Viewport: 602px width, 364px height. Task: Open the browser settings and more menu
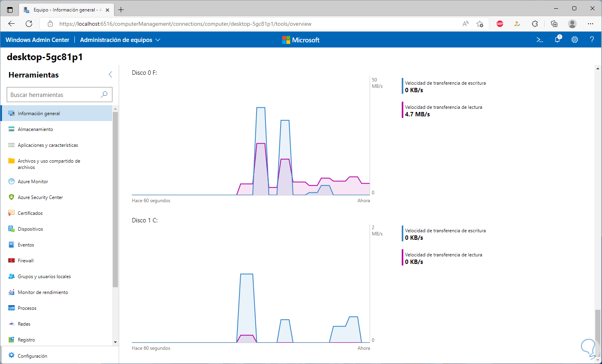click(x=591, y=24)
